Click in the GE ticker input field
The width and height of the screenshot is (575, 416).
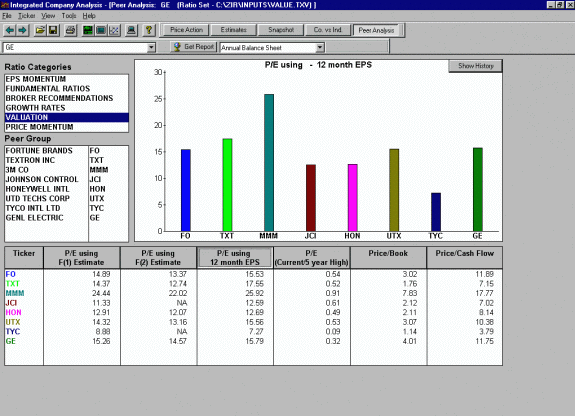coord(75,47)
